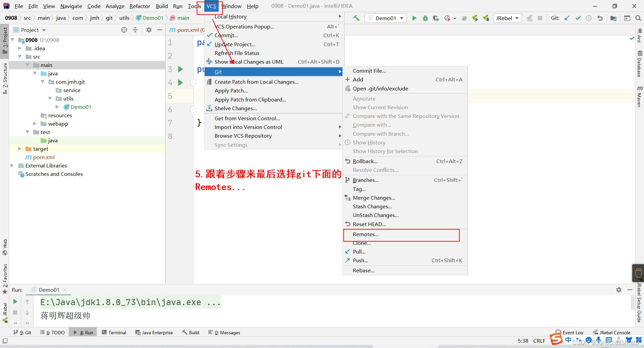
Task: Choose Push... from Git submenu
Action: 405,261
